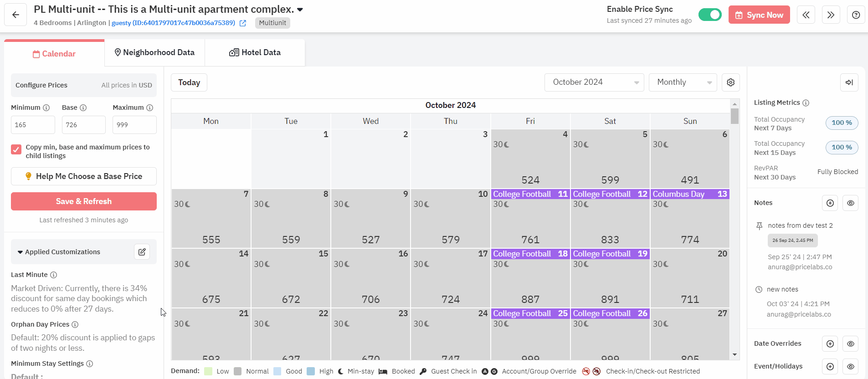Add a new note plus icon
The width and height of the screenshot is (868, 379).
pyautogui.click(x=830, y=203)
